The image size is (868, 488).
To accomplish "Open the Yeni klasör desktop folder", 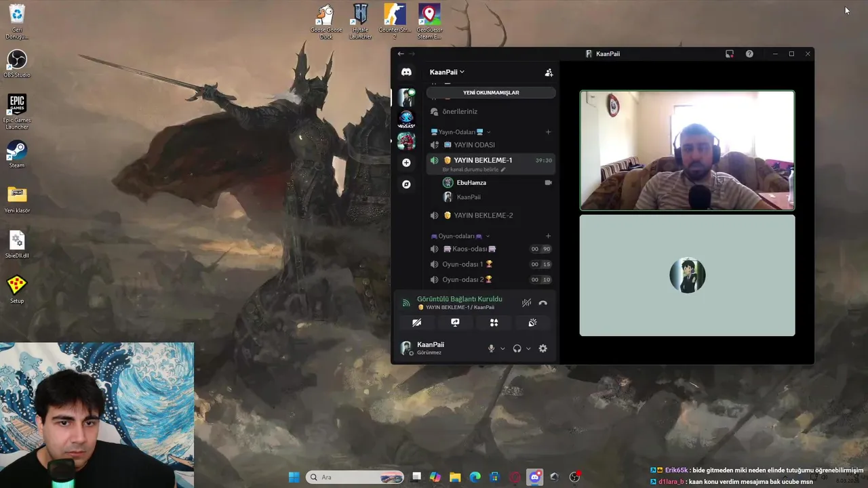I will coord(17,199).
